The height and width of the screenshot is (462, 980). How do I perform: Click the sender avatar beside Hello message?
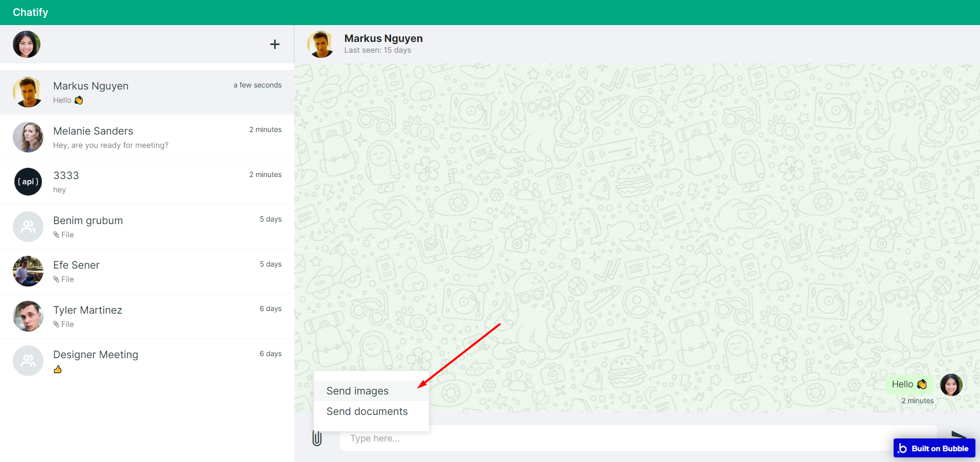click(x=951, y=385)
